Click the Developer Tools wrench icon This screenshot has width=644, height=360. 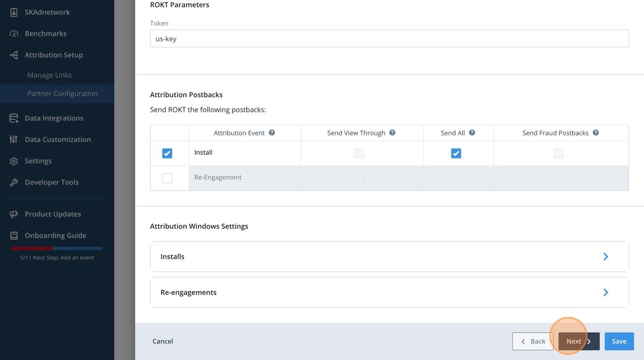coord(14,183)
